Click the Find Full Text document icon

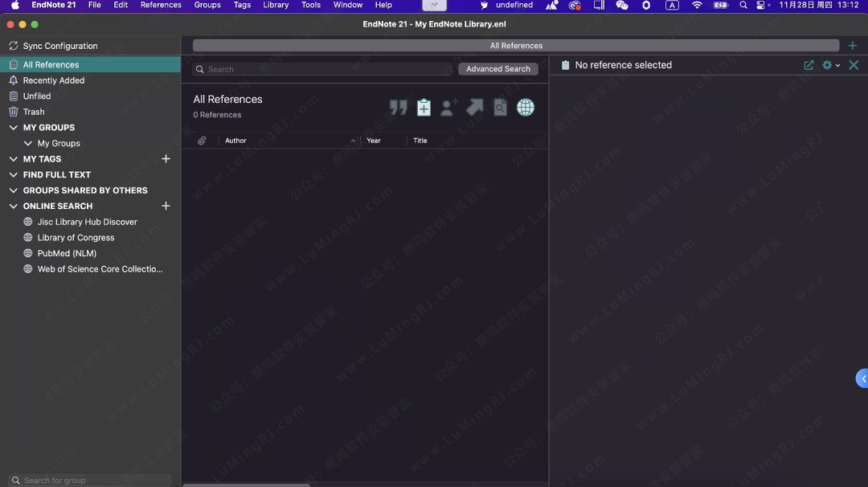click(x=500, y=108)
